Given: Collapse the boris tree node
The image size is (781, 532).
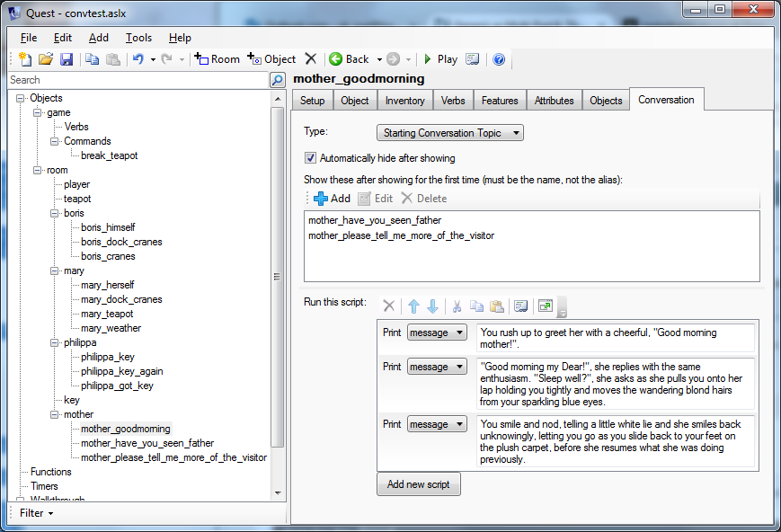Looking at the screenshot, I should pyautogui.click(x=53, y=213).
